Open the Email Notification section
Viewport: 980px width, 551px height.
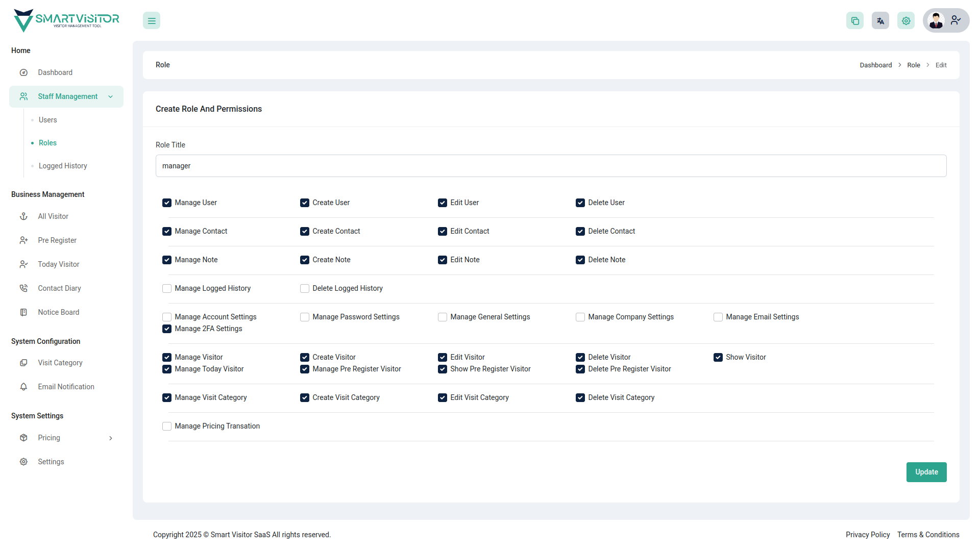(66, 387)
